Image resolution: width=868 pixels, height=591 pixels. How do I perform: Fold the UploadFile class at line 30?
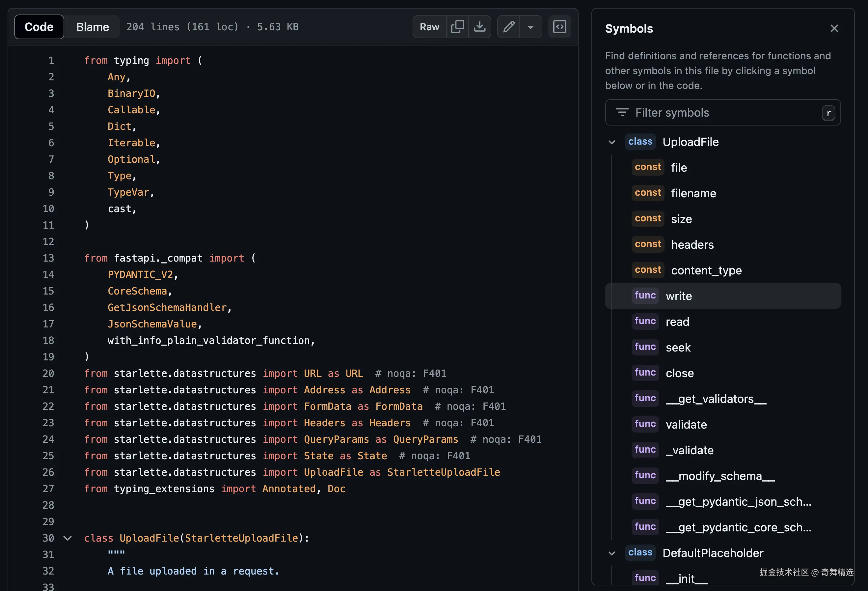click(68, 538)
